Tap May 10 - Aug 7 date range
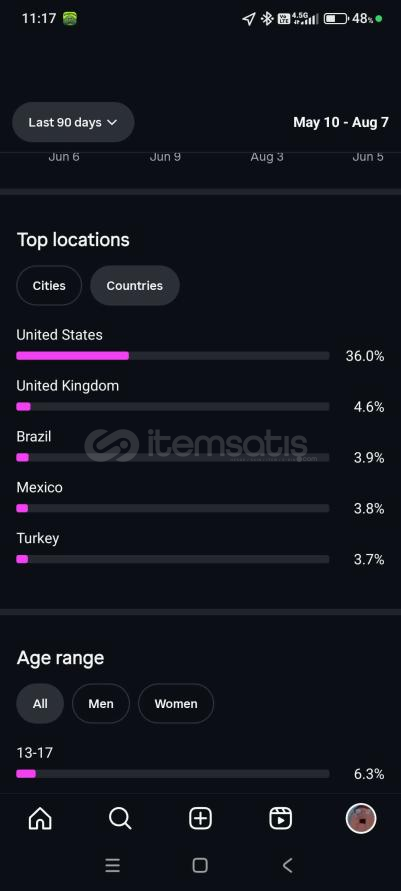Screen dimensions: 401x891 tap(341, 122)
